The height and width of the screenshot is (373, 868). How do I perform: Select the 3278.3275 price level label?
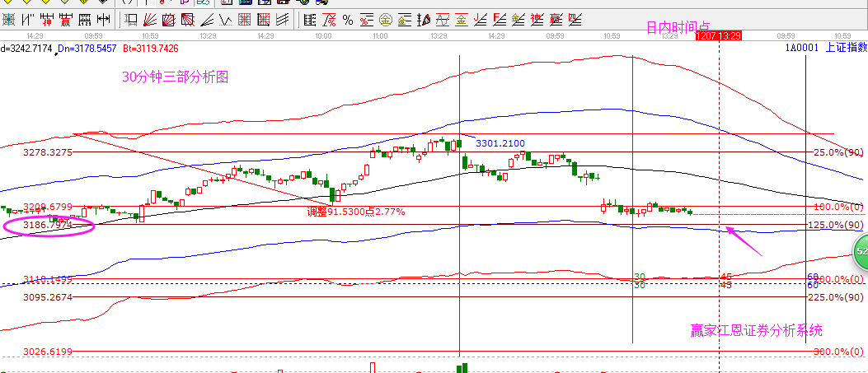(48, 152)
